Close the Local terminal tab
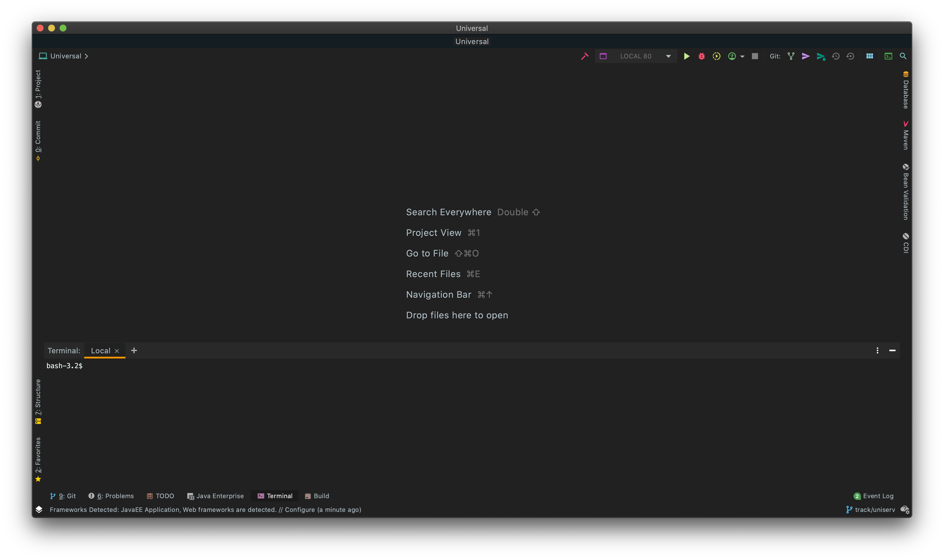This screenshot has height=560, width=944. pos(117,351)
